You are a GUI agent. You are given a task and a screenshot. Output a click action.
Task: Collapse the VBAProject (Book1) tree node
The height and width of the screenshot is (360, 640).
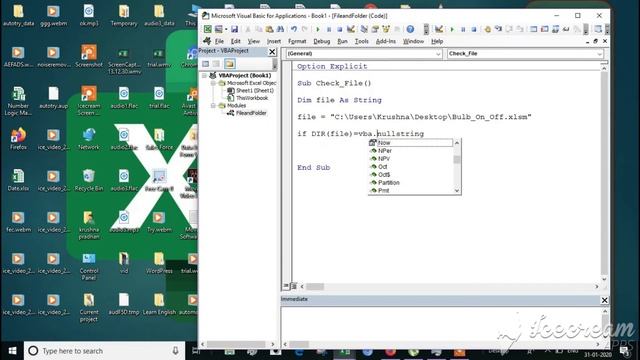[204, 76]
